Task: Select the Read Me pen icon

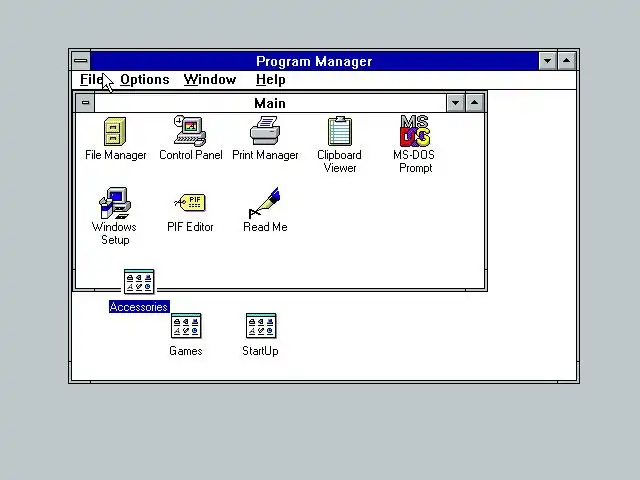Action: pos(264,203)
